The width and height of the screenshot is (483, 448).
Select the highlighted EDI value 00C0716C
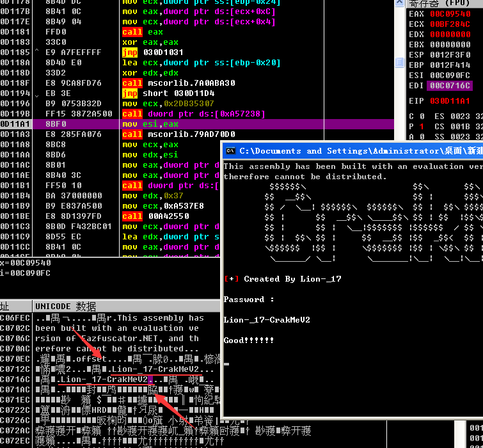click(449, 85)
